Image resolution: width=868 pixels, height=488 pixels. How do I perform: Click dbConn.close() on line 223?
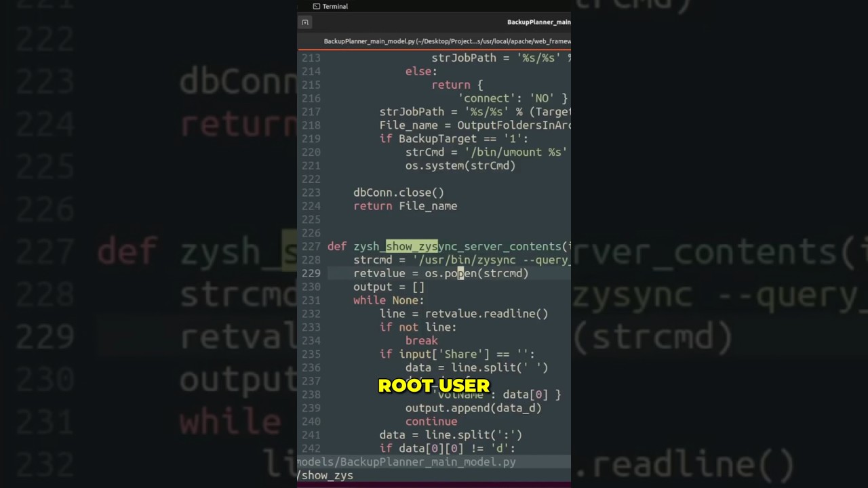point(399,192)
